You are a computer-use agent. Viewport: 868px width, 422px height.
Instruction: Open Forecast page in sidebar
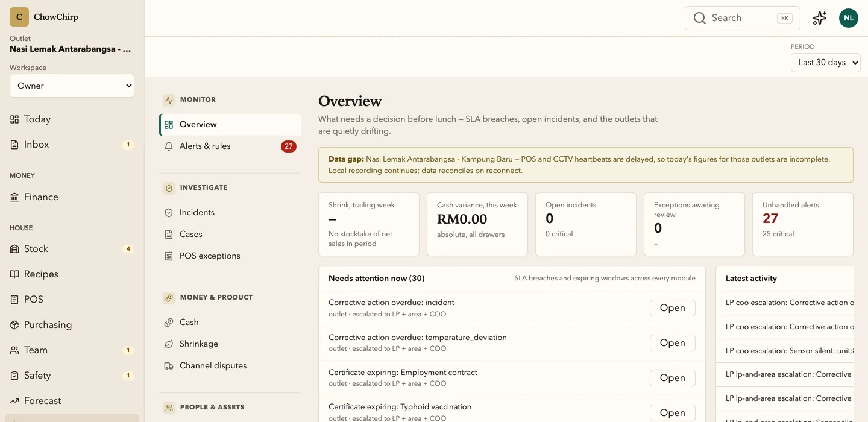[x=72, y=401]
